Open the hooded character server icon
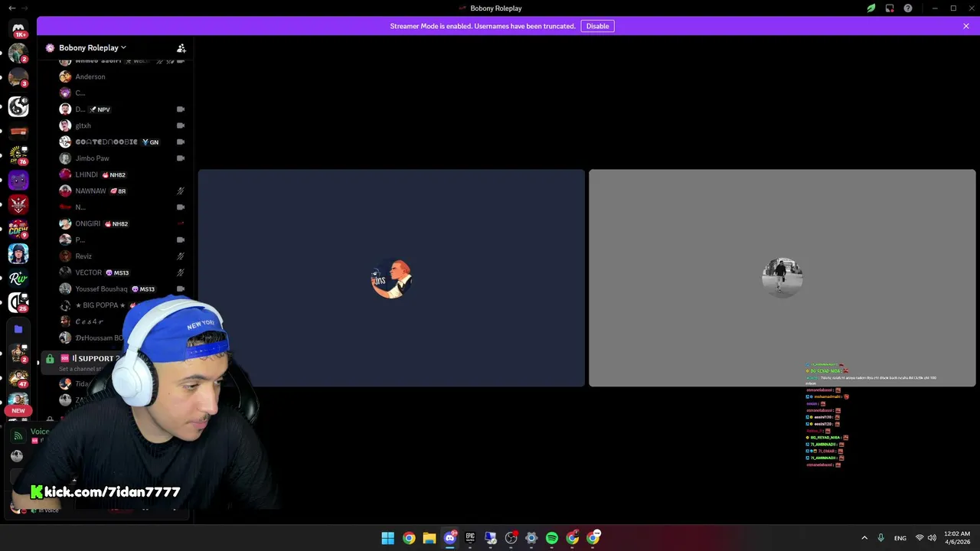The width and height of the screenshot is (980, 551). pos(18,253)
